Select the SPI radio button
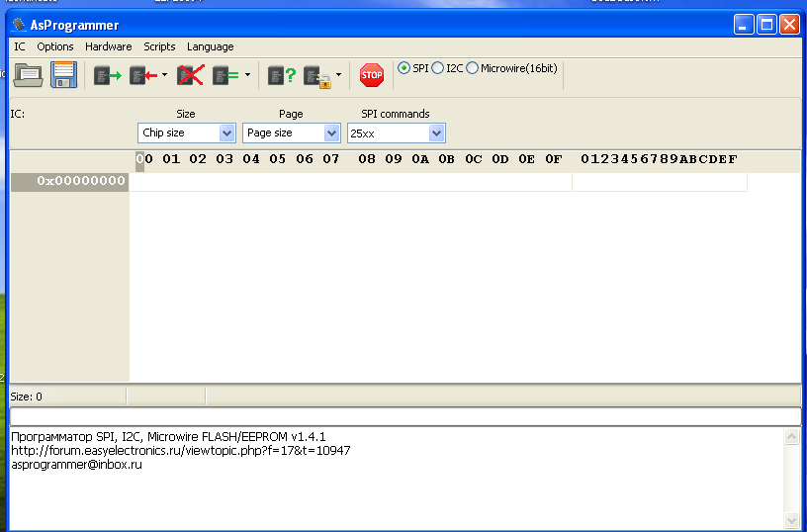The image size is (807, 532). (x=404, y=68)
